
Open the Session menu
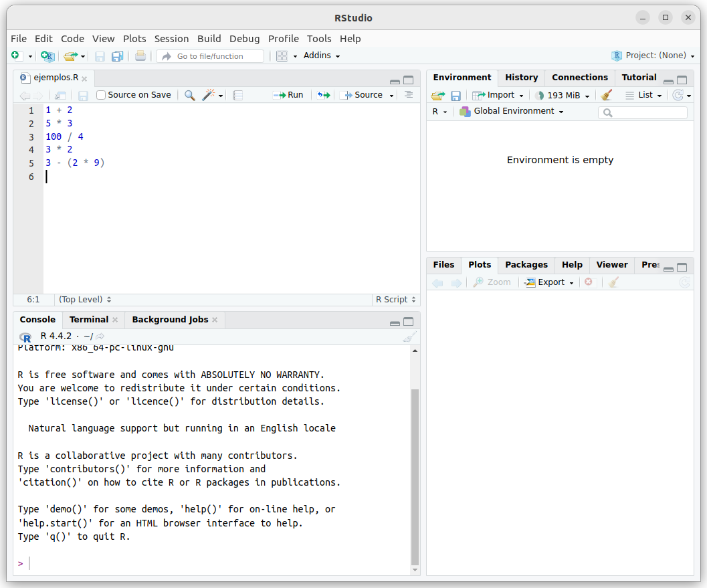point(171,39)
